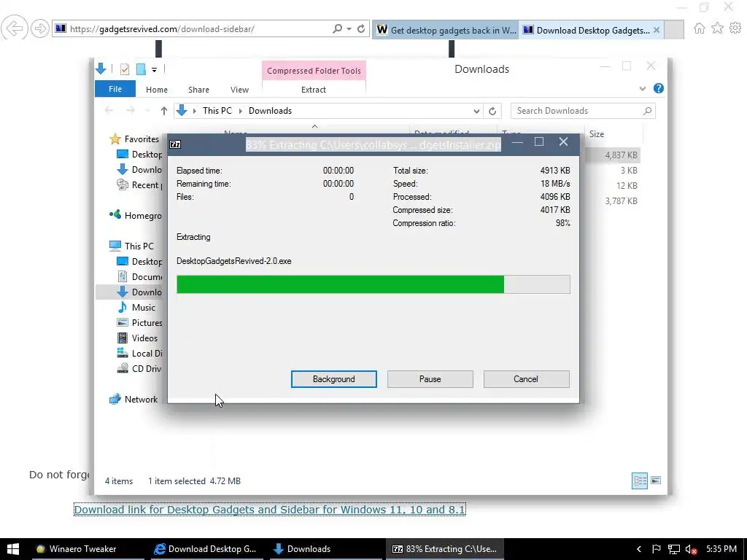The width and height of the screenshot is (747, 560).
Task: Refresh the Downloads folder
Action: pyautogui.click(x=492, y=111)
